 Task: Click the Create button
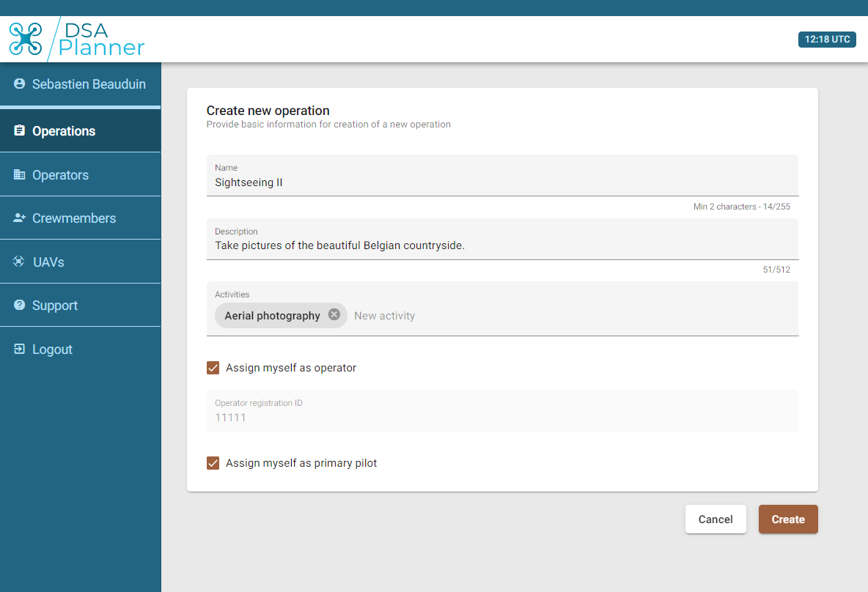[x=788, y=519]
